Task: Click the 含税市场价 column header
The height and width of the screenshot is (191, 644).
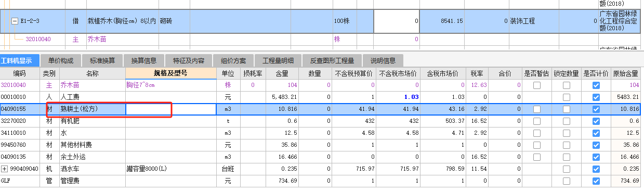Action: click(x=443, y=73)
